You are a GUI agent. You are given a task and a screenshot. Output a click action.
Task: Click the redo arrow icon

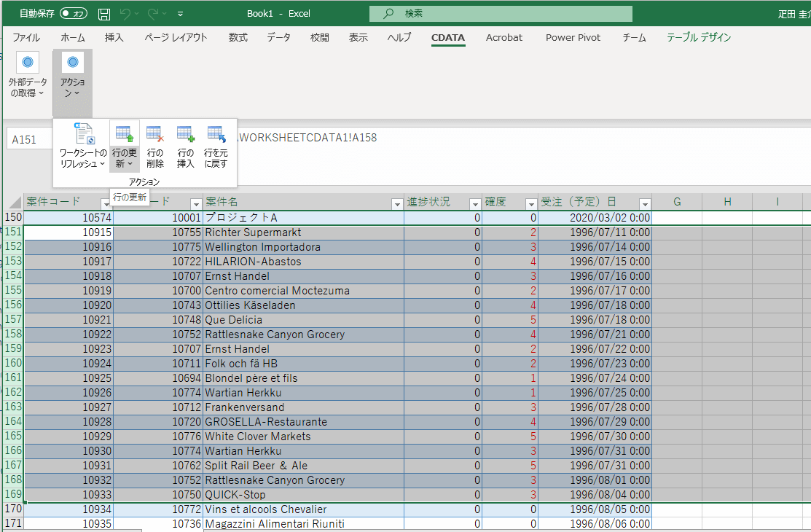point(153,14)
